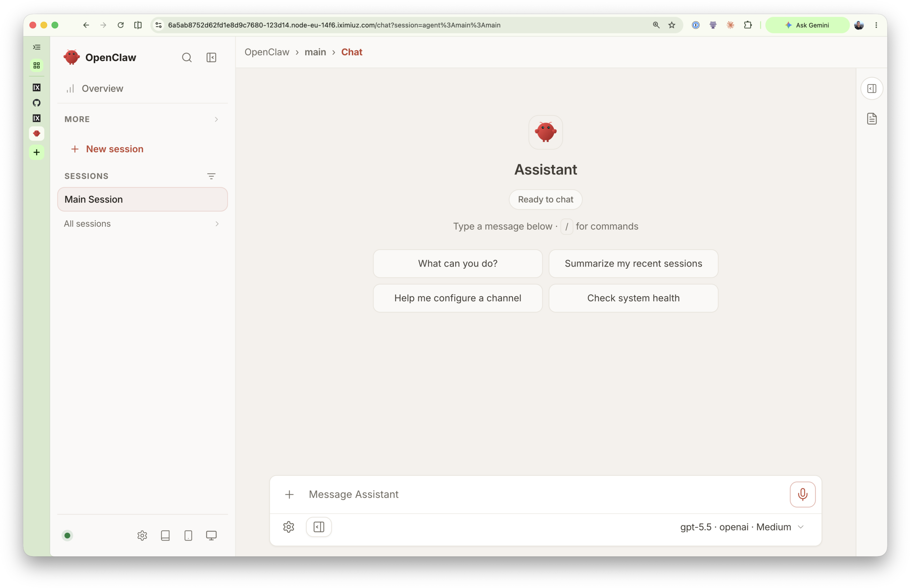Toggle browser split view icon

138,25
